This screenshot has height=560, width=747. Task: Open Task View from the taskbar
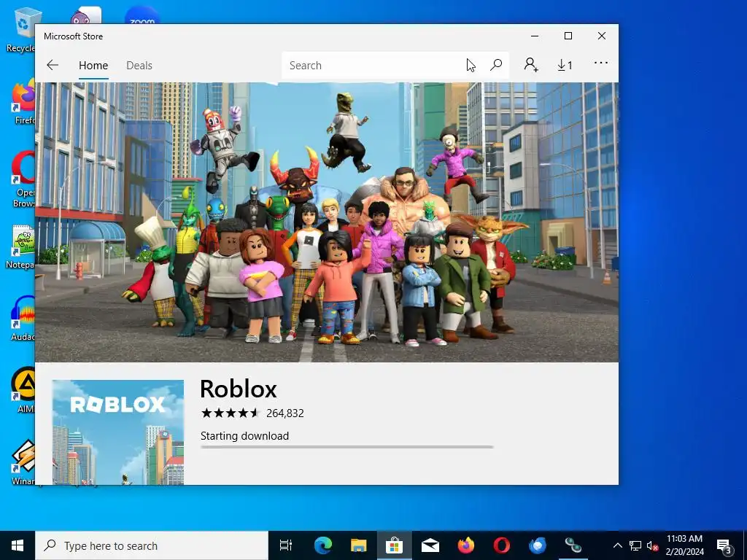[286, 545]
